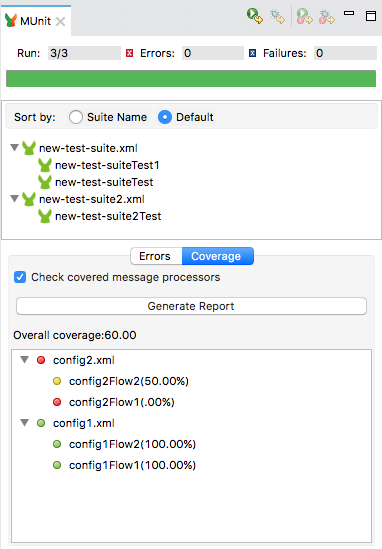
Task: Click the green status dot of config1.xml
Action: click(x=41, y=423)
